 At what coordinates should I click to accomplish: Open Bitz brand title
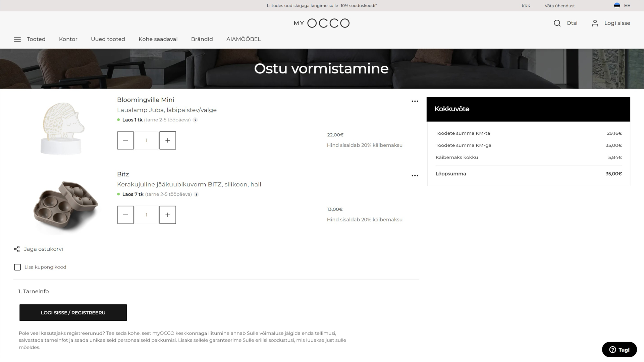tap(123, 174)
